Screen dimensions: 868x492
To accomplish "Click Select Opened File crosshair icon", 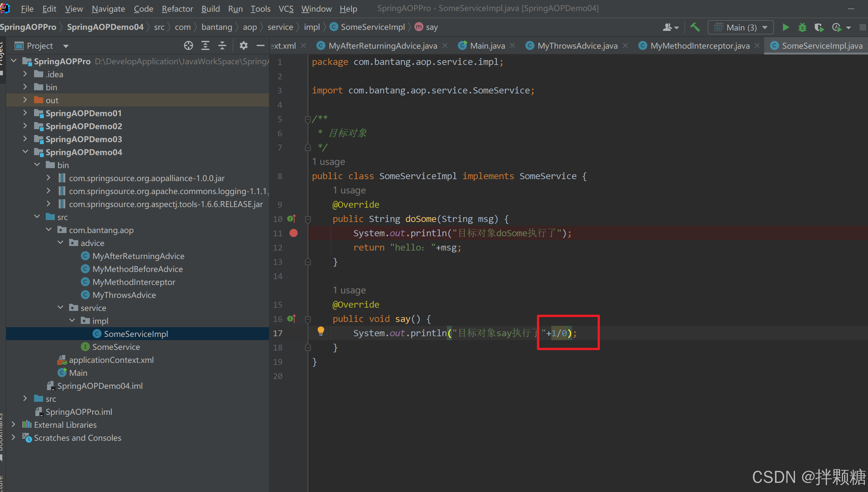I will click(x=188, y=46).
